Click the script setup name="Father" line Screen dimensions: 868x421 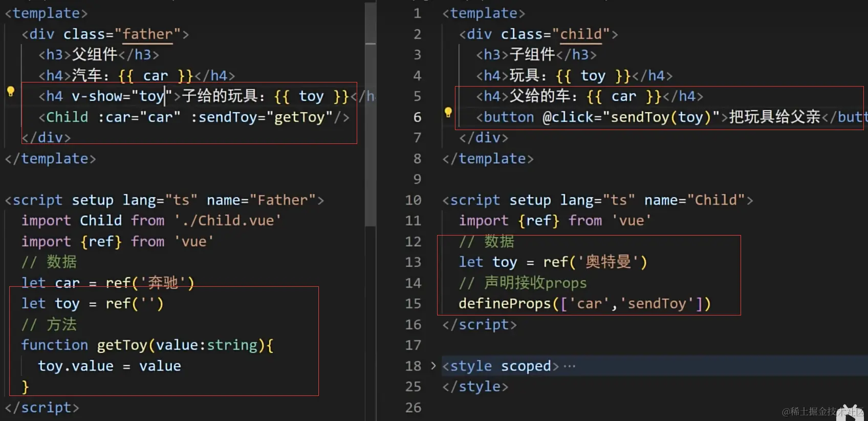164,200
